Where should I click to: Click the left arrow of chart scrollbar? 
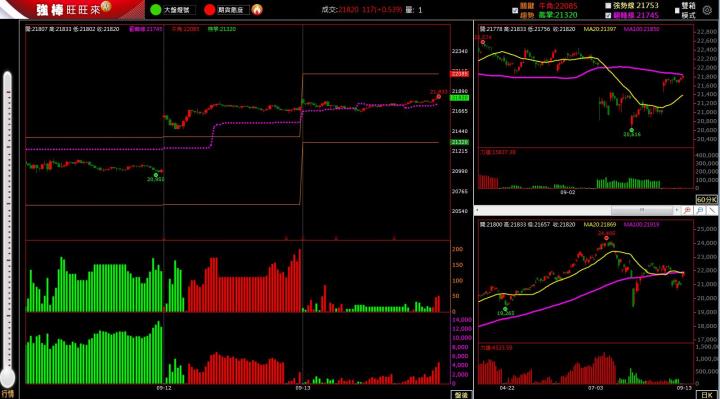(x=478, y=210)
